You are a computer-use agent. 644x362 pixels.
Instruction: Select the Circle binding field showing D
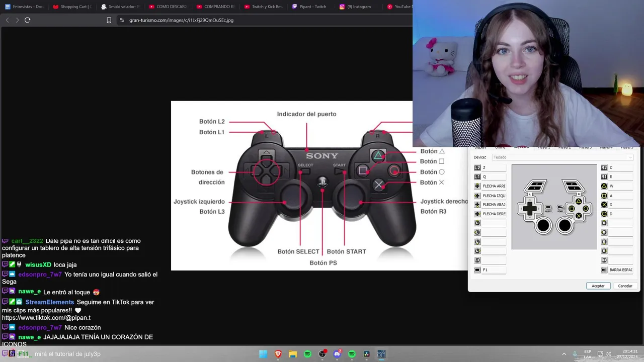[621, 214]
